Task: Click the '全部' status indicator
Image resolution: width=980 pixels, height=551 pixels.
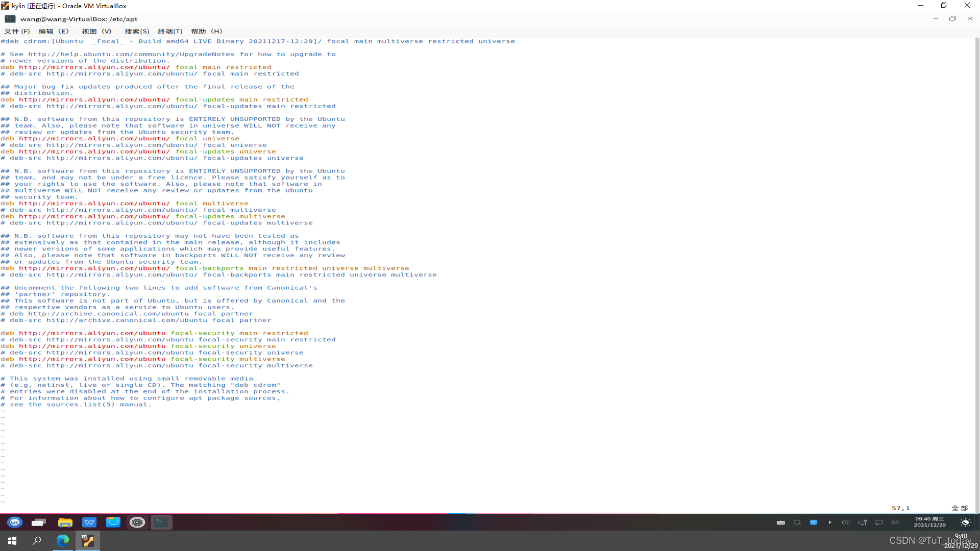Action: [960, 508]
